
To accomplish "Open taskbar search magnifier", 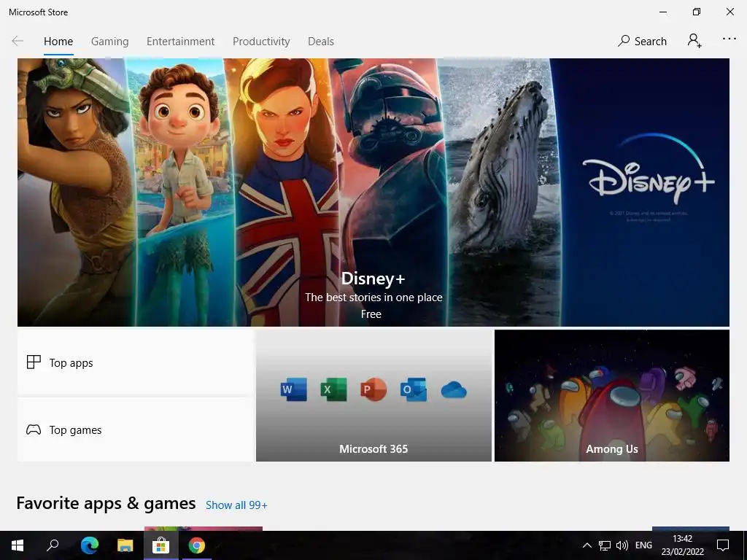I will click(53, 545).
